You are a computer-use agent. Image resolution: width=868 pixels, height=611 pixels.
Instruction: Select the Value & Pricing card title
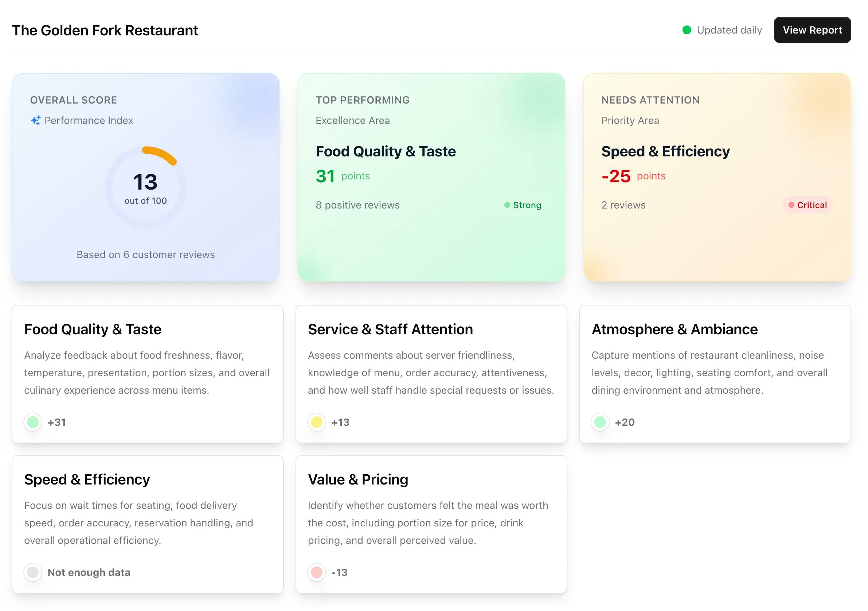[358, 479]
